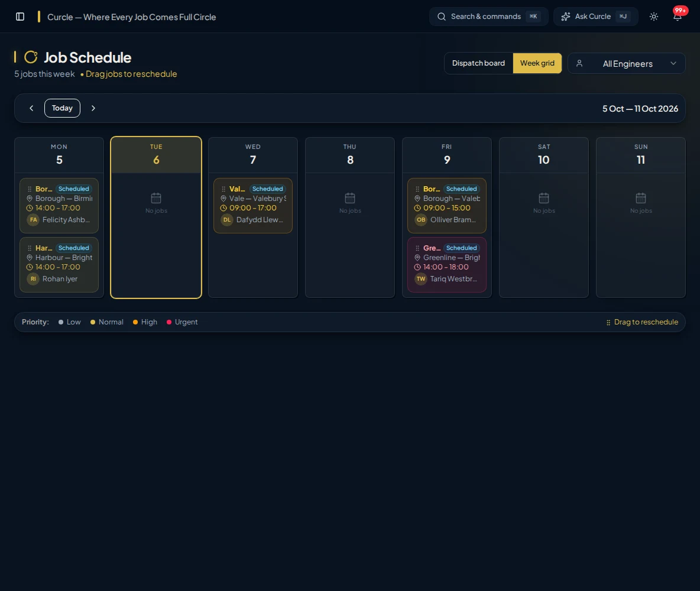Open Monday's Borough — Birmingham job card
The width and height of the screenshot is (700, 591).
[59, 206]
